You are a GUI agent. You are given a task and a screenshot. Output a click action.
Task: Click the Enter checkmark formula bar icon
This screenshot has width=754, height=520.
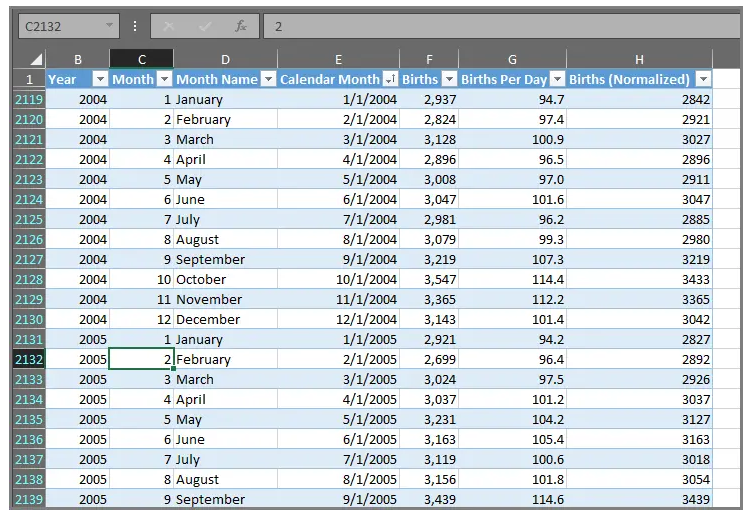pyautogui.click(x=205, y=26)
